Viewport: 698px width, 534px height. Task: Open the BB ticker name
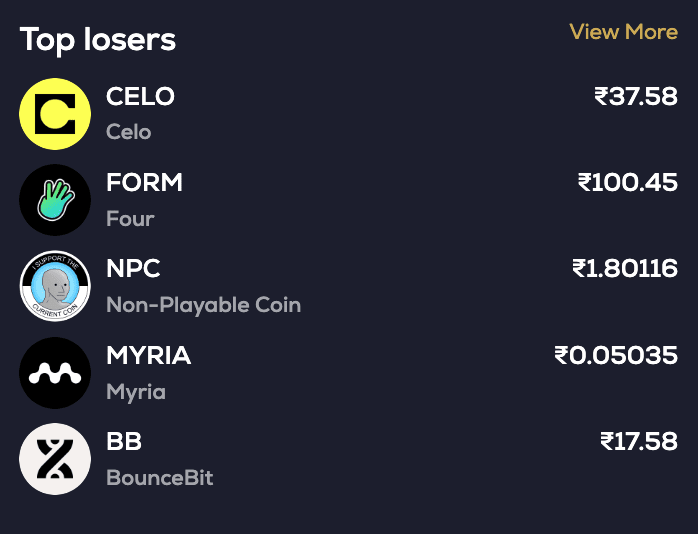[124, 441]
